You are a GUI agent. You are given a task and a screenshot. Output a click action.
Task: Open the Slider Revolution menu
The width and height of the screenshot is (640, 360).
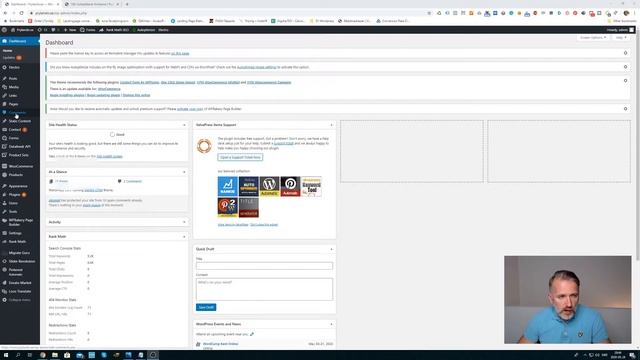tap(22, 261)
